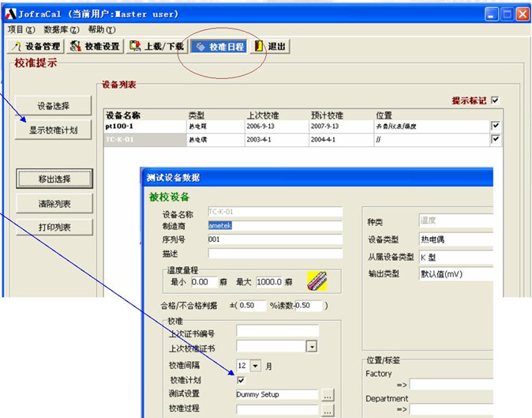This screenshot has height=418, width=532.
Task: Select the pt100-1 device row
Action: click(303, 126)
